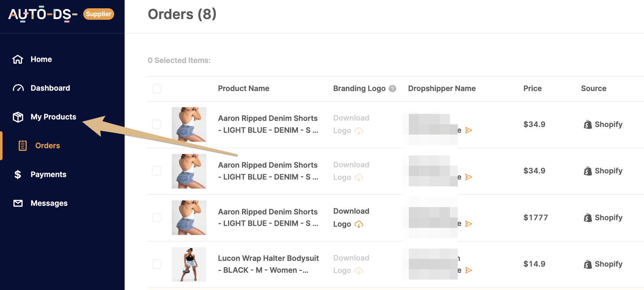Toggle the select-all checkbox in table header
The width and height of the screenshot is (644, 290).
click(157, 89)
